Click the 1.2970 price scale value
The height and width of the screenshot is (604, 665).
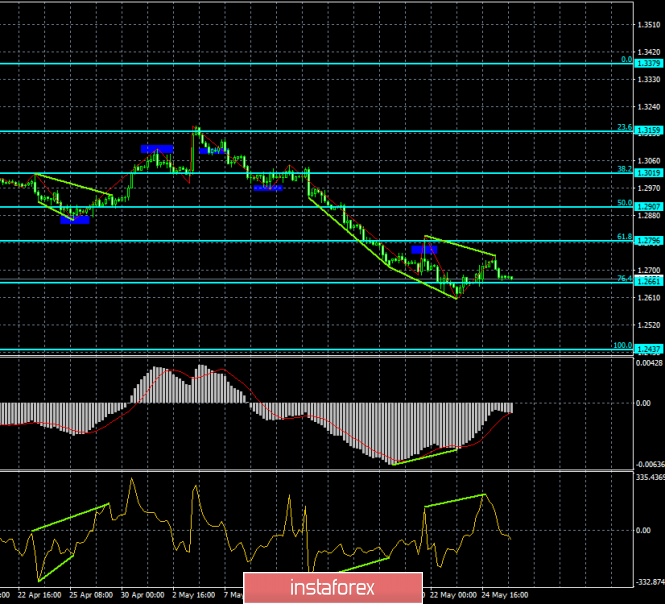tap(649, 188)
